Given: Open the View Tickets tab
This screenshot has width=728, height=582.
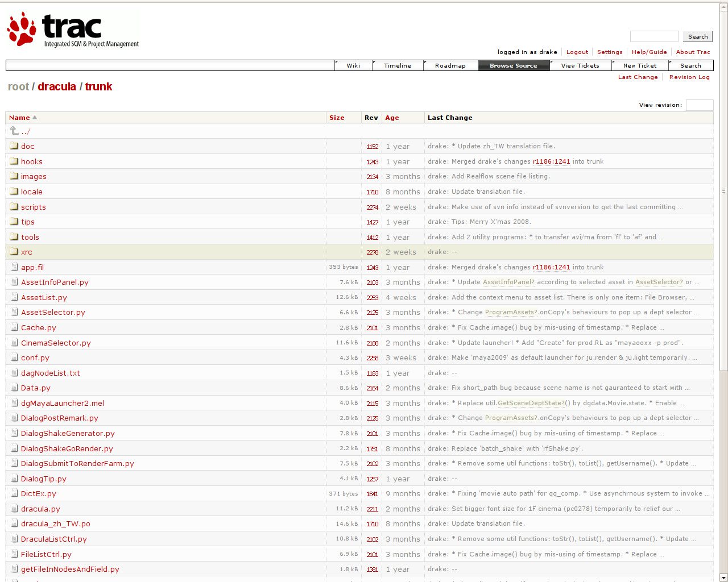Looking at the screenshot, I should pyautogui.click(x=580, y=65).
